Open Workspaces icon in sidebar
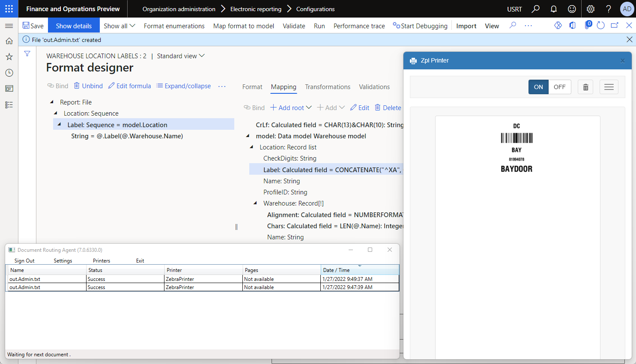This screenshot has height=364, width=636. tap(9, 89)
